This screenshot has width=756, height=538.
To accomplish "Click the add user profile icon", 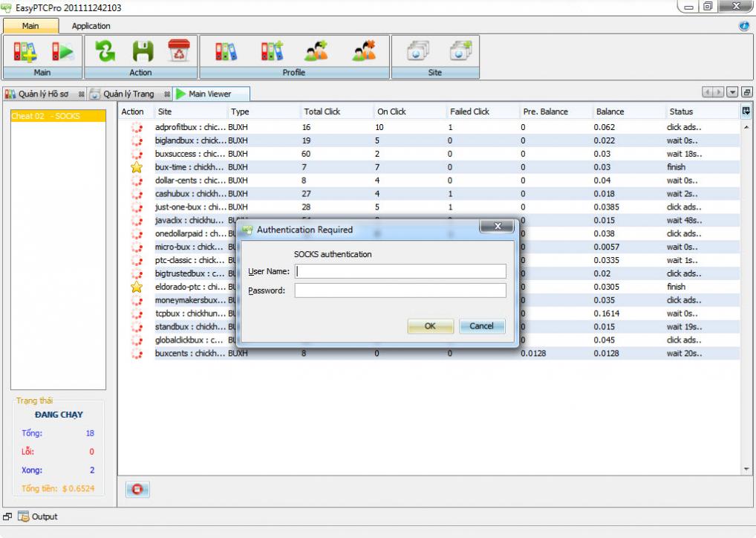I will tap(316, 51).
